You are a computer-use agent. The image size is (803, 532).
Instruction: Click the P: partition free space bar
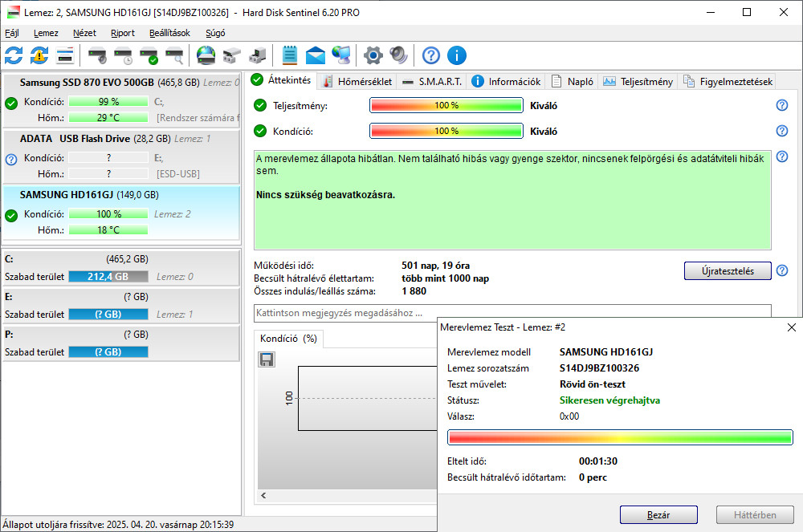[x=108, y=352]
